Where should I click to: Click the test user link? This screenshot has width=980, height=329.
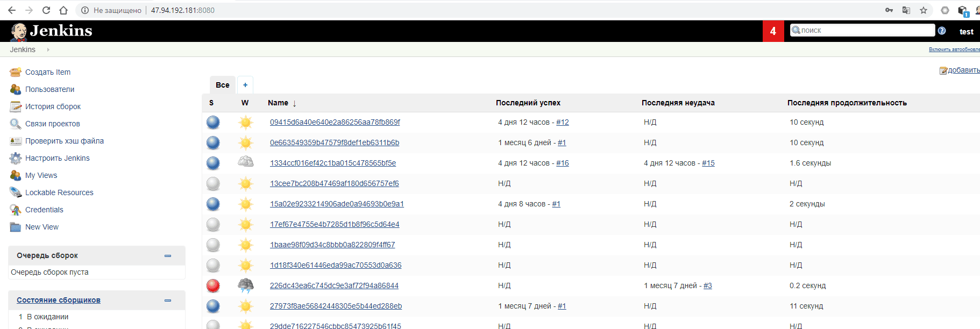[x=967, y=32]
